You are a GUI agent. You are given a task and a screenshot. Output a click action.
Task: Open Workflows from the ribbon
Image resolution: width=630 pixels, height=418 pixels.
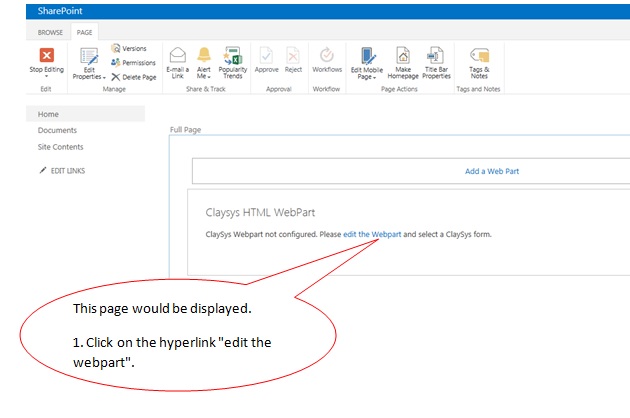point(327,60)
